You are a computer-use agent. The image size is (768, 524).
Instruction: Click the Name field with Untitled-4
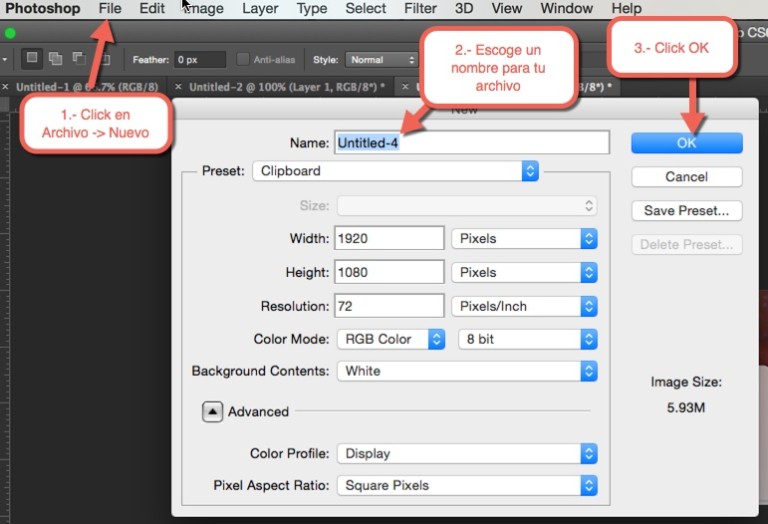click(x=471, y=143)
